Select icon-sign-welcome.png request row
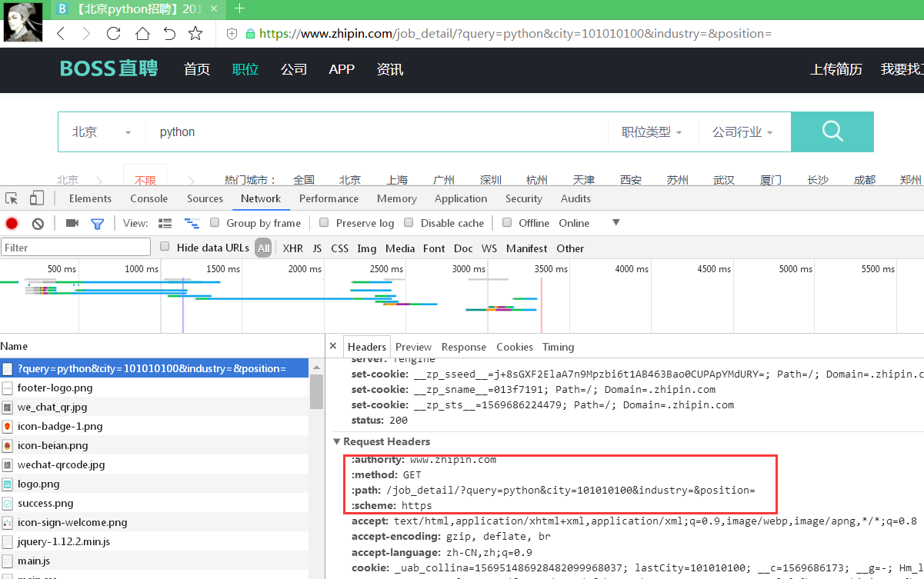 tap(154, 523)
